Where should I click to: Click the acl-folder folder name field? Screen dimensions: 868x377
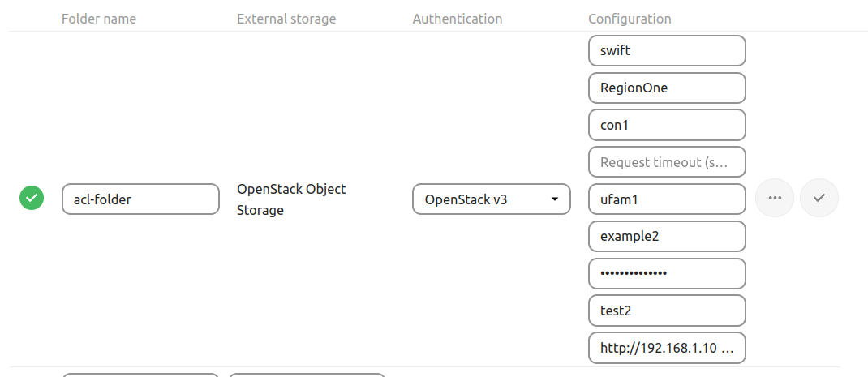(x=140, y=199)
